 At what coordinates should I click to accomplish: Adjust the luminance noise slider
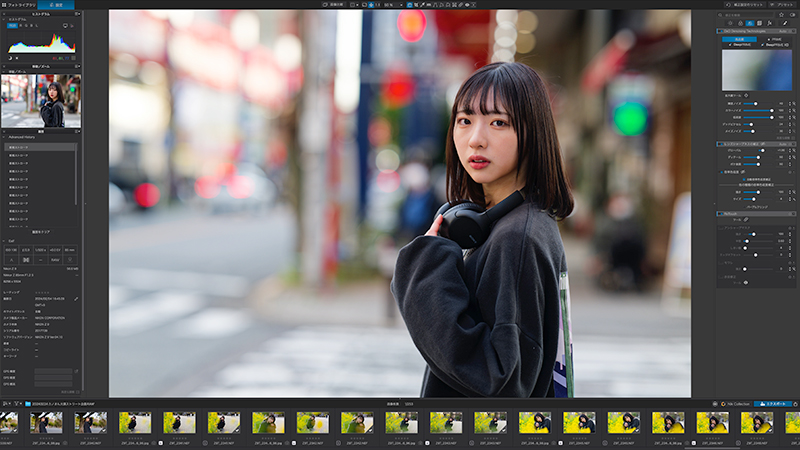[756, 104]
